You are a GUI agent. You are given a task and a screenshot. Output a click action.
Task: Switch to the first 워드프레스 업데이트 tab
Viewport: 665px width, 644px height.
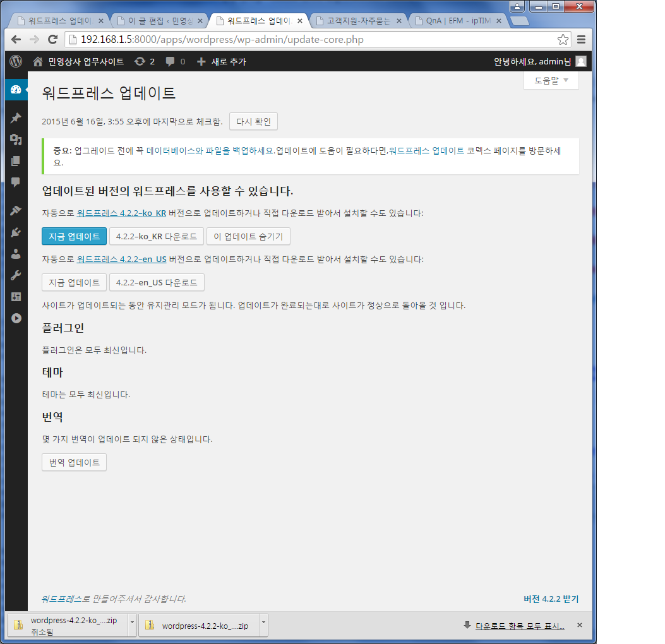60,21
